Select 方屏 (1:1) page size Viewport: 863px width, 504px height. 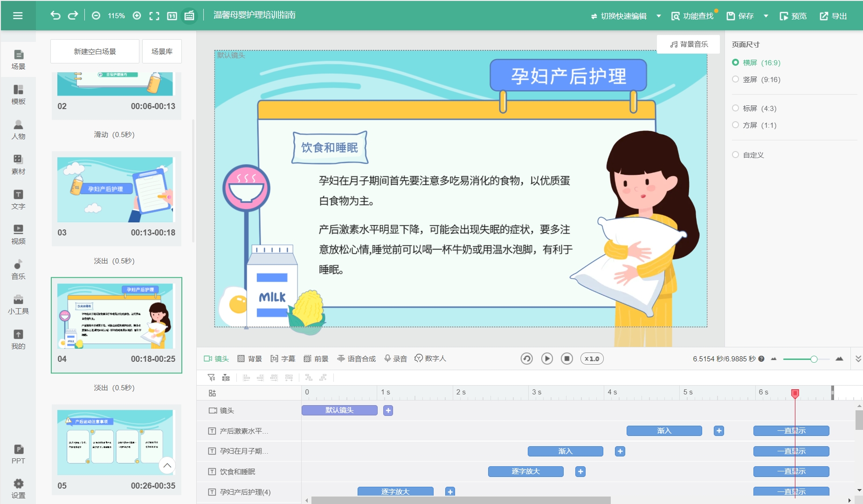pyautogui.click(x=754, y=125)
